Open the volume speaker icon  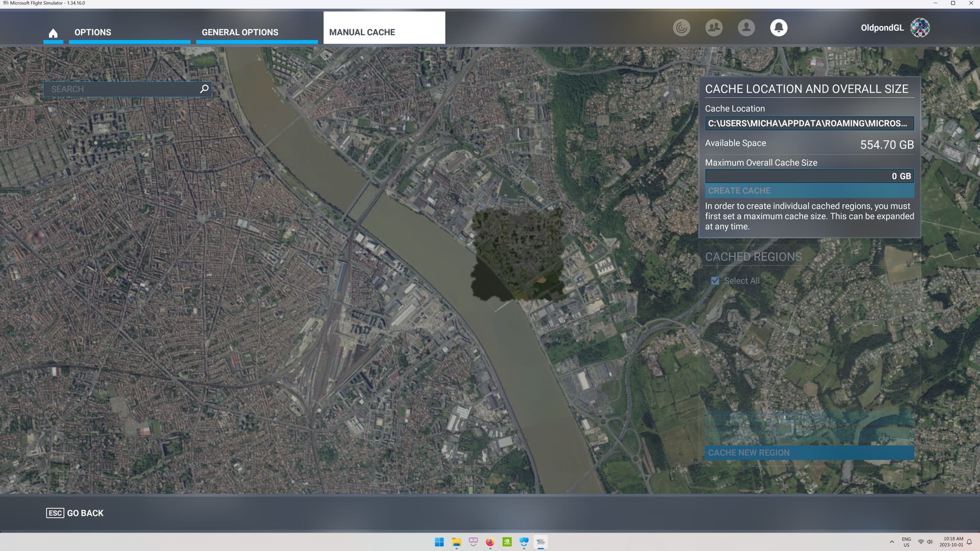click(930, 542)
